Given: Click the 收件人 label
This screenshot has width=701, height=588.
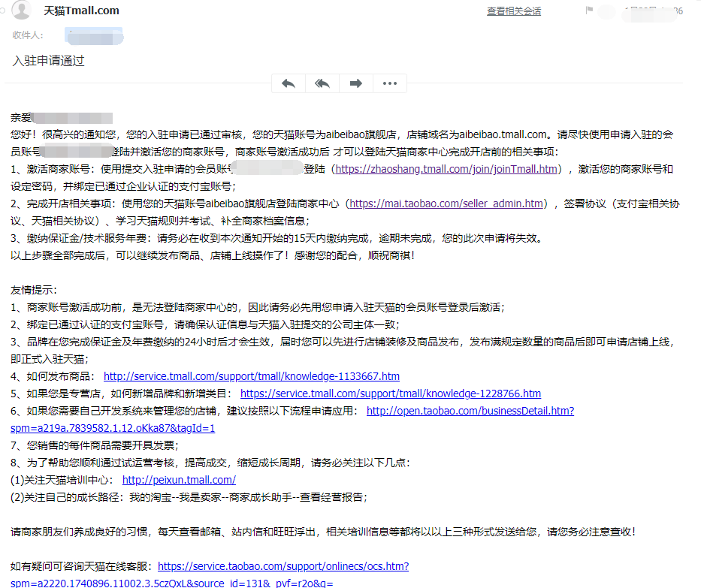Looking at the screenshot, I should point(28,35).
